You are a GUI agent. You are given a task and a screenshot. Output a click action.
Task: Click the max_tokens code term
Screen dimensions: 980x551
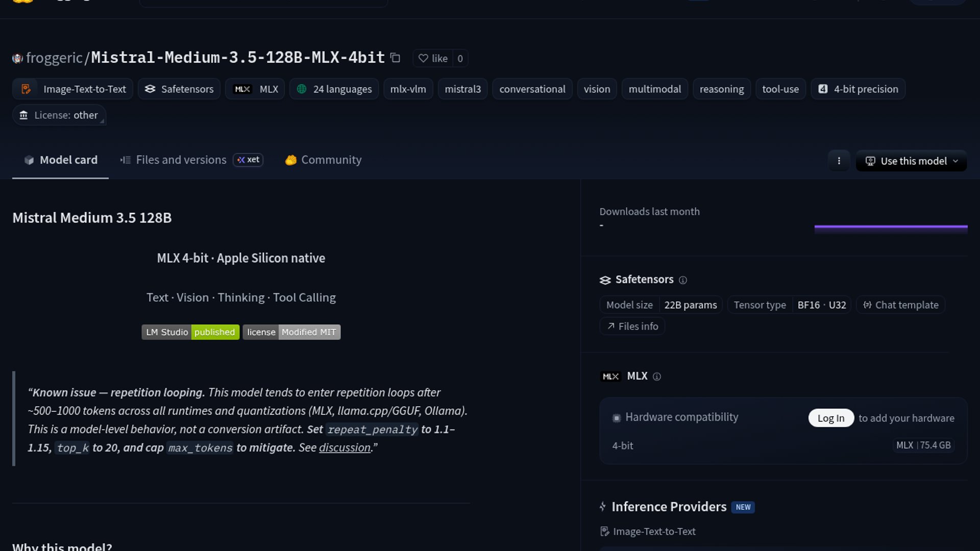coord(200,448)
